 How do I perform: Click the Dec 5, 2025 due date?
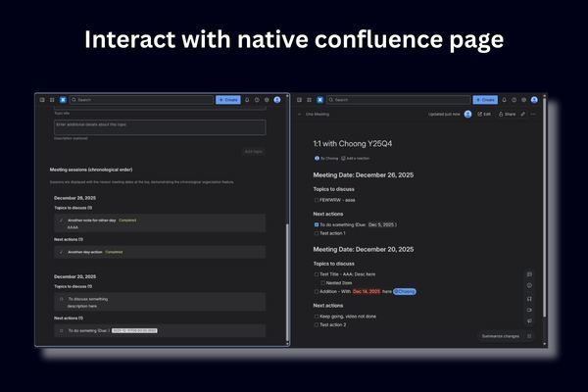(x=382, y=224)
